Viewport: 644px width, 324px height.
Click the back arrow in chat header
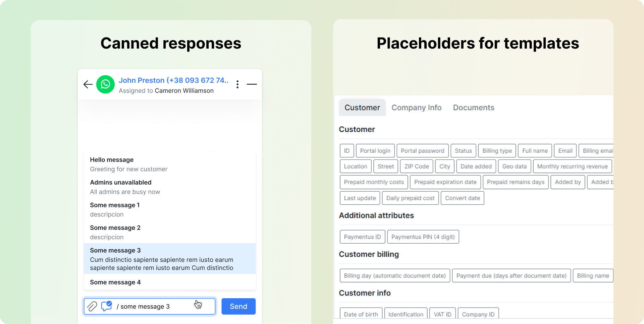tap(88, 84)
